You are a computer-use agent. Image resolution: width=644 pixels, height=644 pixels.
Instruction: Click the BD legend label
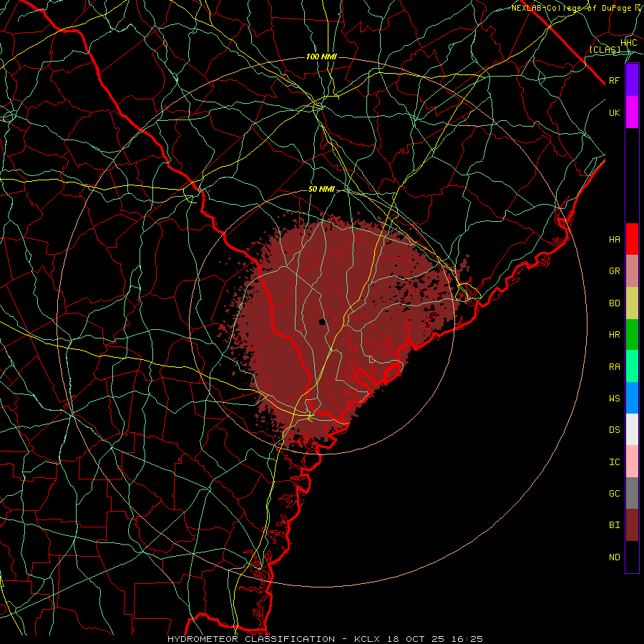point(614,303)
